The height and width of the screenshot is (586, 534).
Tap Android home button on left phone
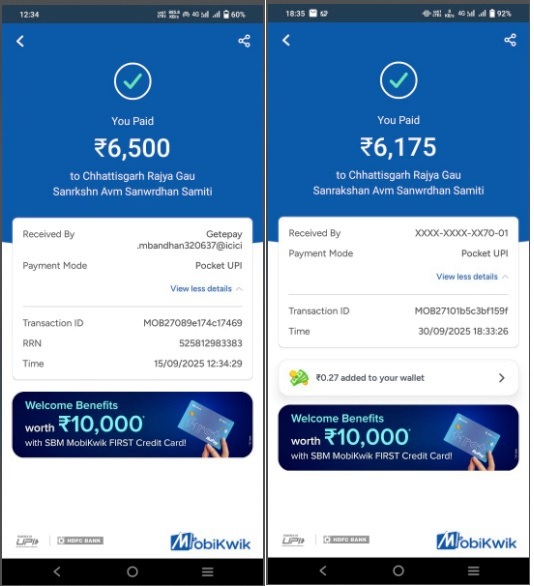132,571
